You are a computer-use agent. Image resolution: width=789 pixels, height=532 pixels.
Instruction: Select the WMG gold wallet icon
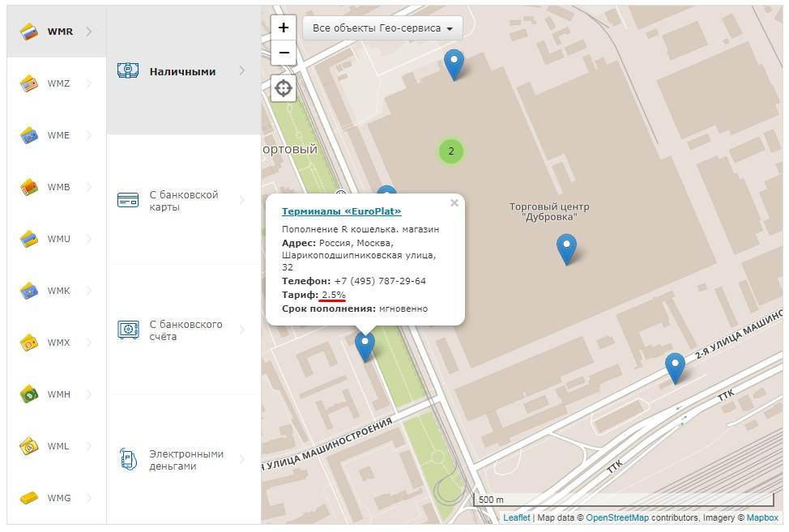click(30, 498)
